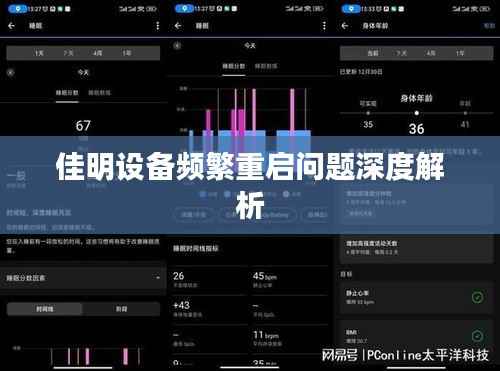The width and height of the screenshot is (500, 371).
Task: Switch to the 睡眠分数 tab in the middle screen
Action: (234, 66)
